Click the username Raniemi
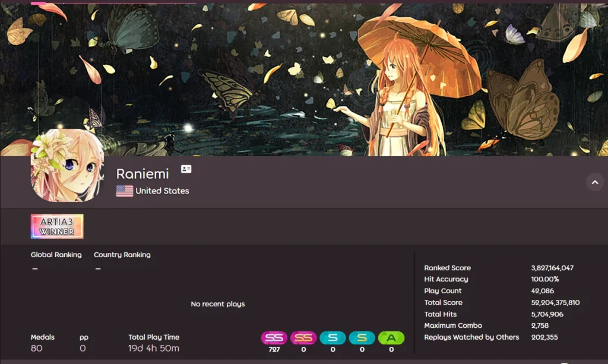Image resolution: width=608 pixels, height=364 pixels. point(142,173)
